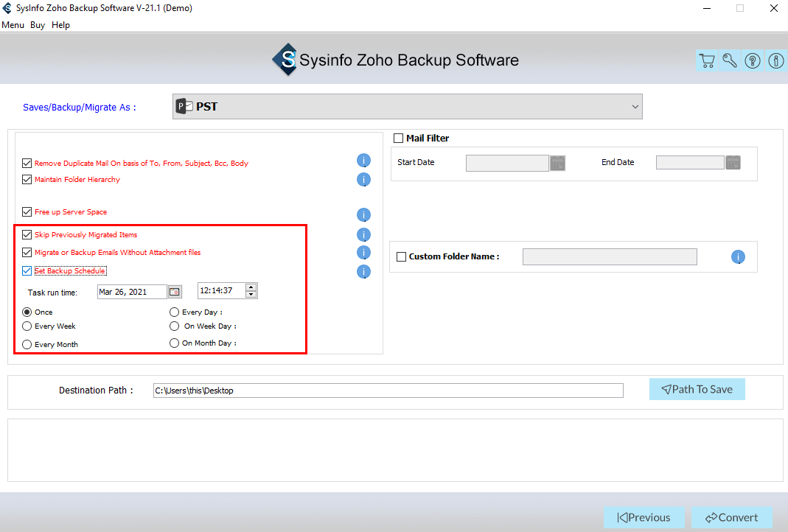Enable Custom Folder Name checkbox

click(402, 256)
